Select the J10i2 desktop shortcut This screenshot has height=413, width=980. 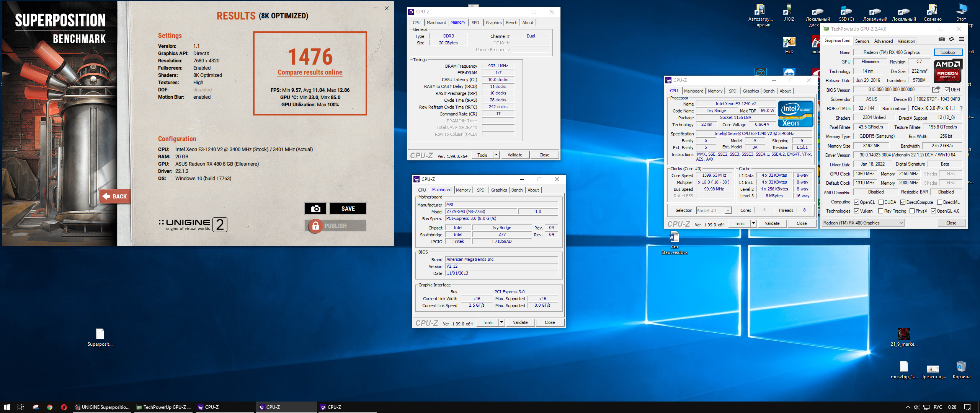[789, 12]
